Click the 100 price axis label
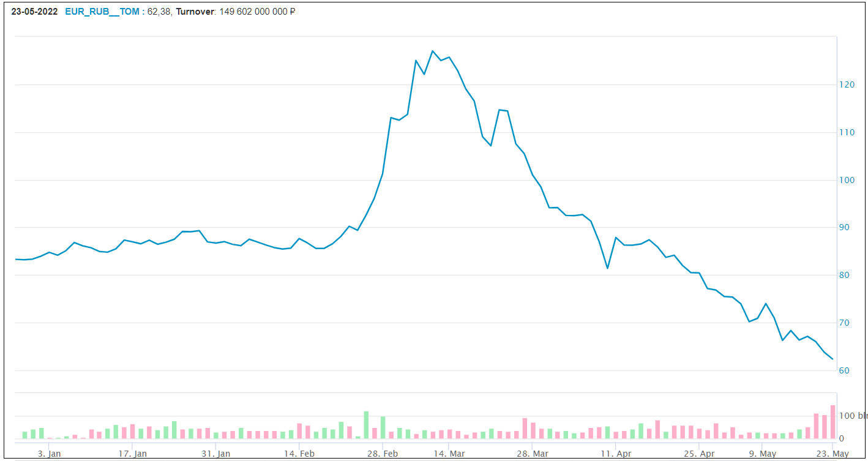 (847, 180)
